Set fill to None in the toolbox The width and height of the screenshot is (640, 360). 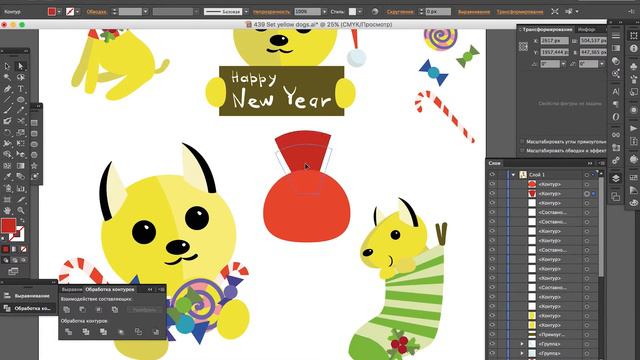coord(24,249)
